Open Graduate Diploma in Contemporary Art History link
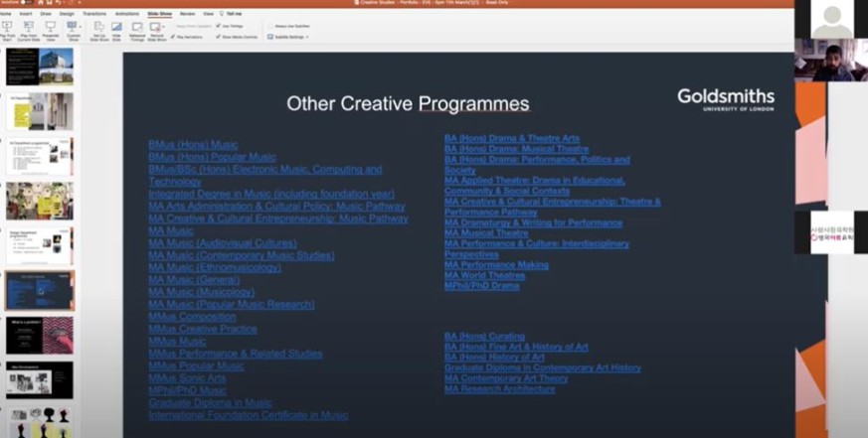 [543, 367]
